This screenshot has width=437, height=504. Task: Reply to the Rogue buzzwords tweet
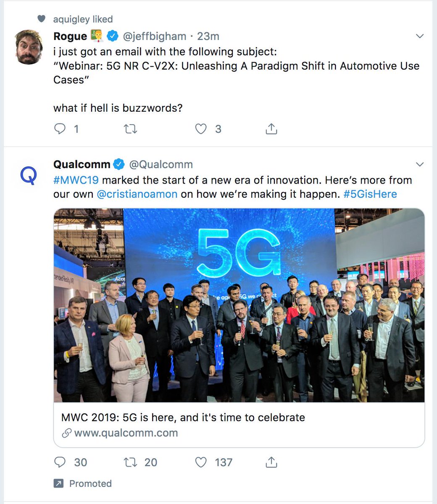[60, 129]
